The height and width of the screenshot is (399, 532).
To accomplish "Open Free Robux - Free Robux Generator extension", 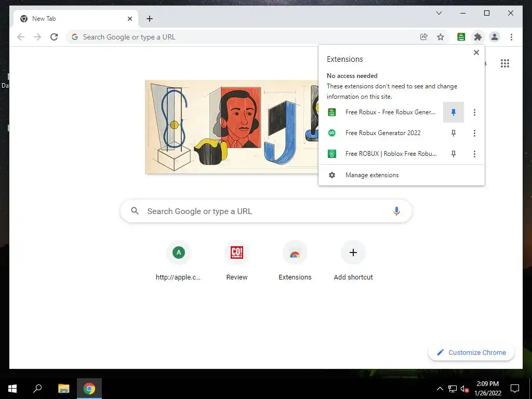I will pos(381,112).
